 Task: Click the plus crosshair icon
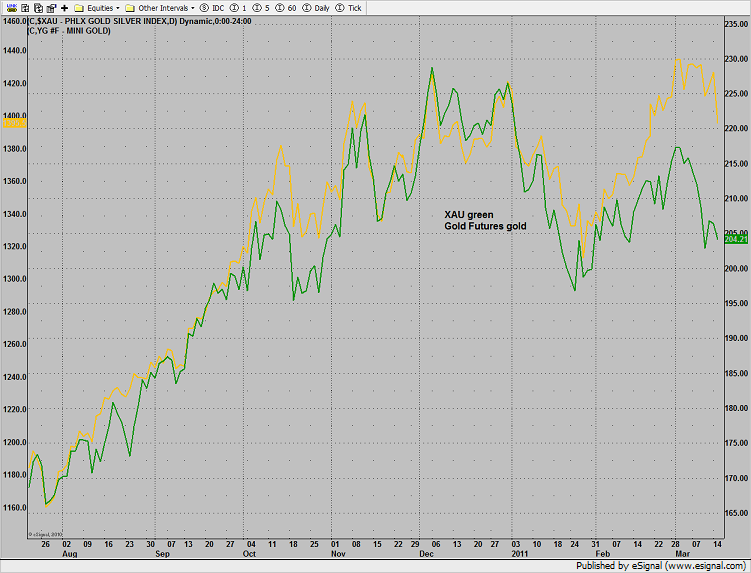point(63,7)
